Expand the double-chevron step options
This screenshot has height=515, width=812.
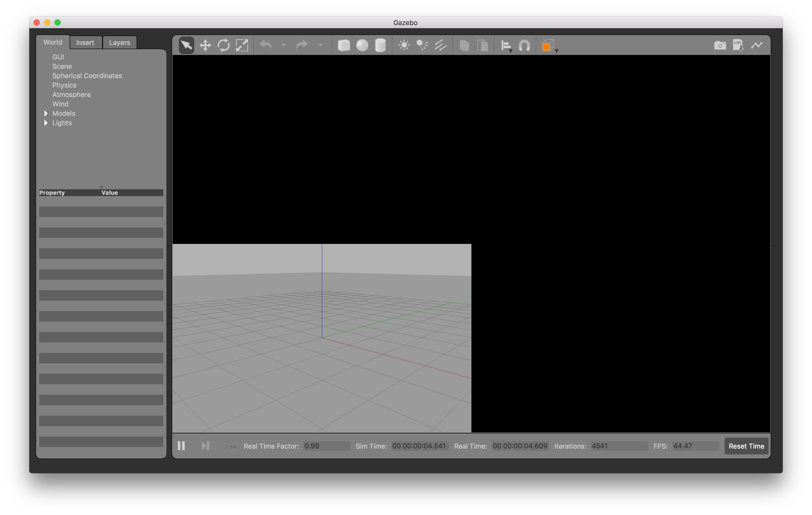[233, 448]
